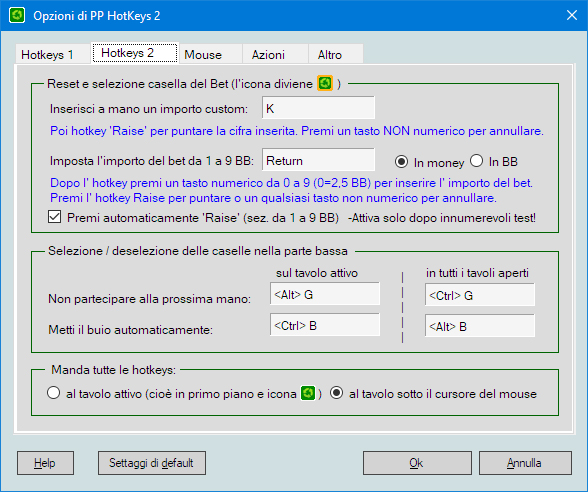This screenshot has height=492, width=588.
Task: Click the green active-table icon
Action: tap(308, 393)
